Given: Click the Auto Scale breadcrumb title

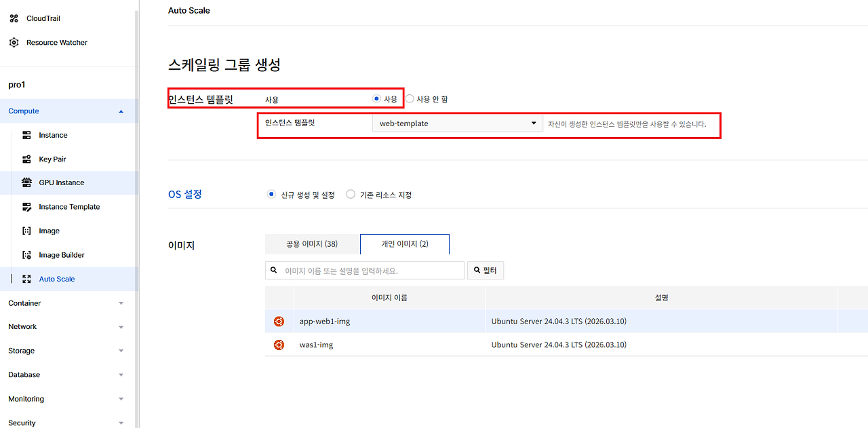Looking at the screenshot, I should pyautogui.click(x=189, y=10).
